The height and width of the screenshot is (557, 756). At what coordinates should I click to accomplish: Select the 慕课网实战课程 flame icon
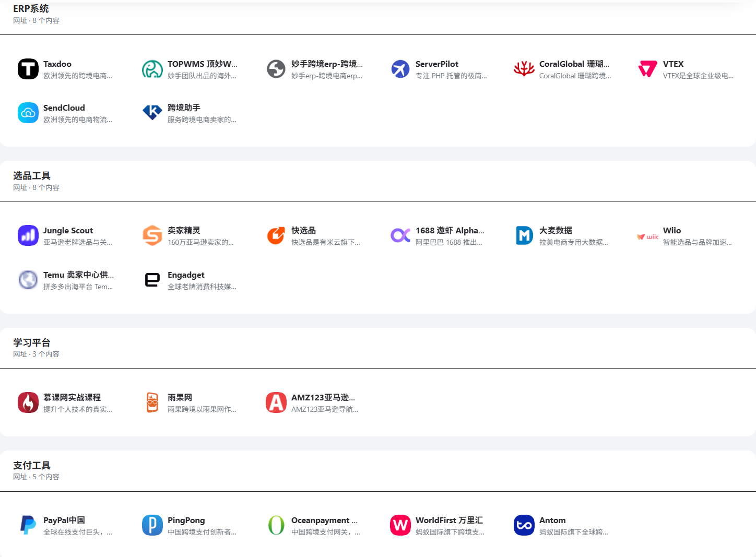point(28,402)
